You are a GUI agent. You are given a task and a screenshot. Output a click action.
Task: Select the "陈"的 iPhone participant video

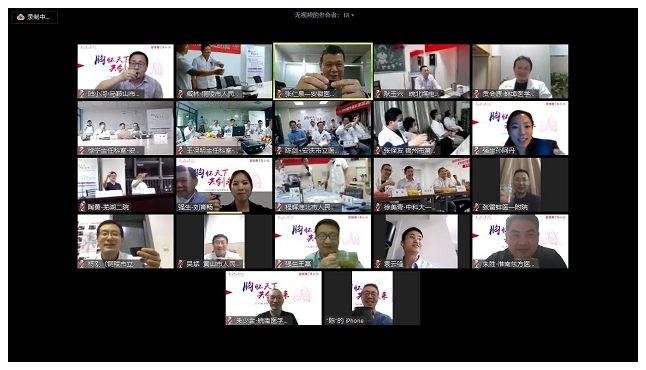pyautogui.click(x=372, y=298)
